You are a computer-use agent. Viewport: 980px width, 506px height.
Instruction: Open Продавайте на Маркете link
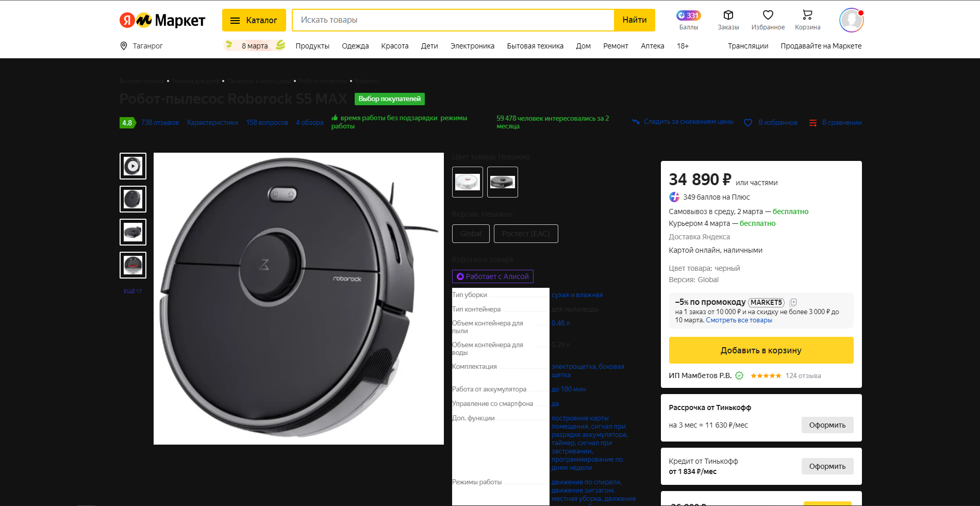[821, 46]
